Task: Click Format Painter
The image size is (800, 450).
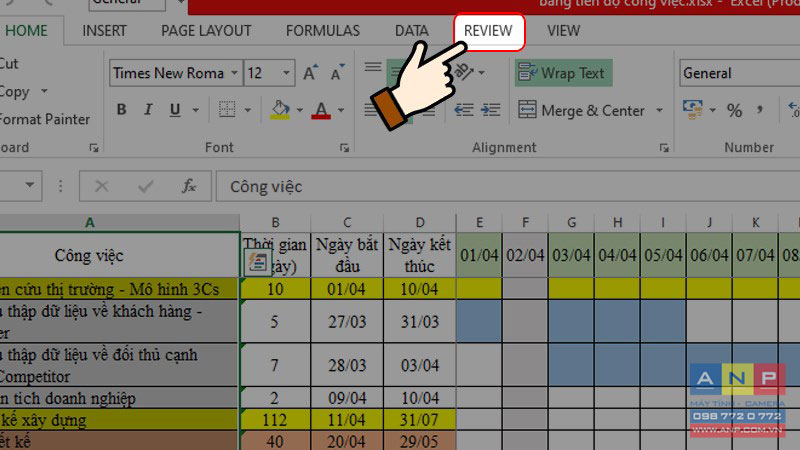Action: point(44,119)
